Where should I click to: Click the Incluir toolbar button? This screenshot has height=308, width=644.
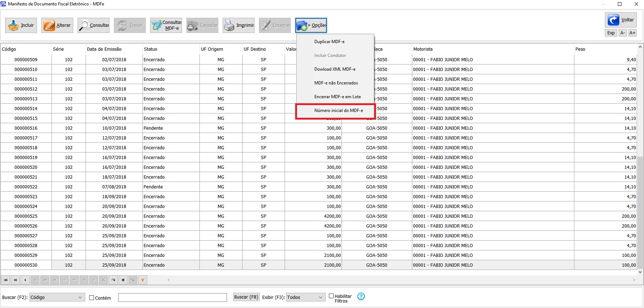pos(21,25)
